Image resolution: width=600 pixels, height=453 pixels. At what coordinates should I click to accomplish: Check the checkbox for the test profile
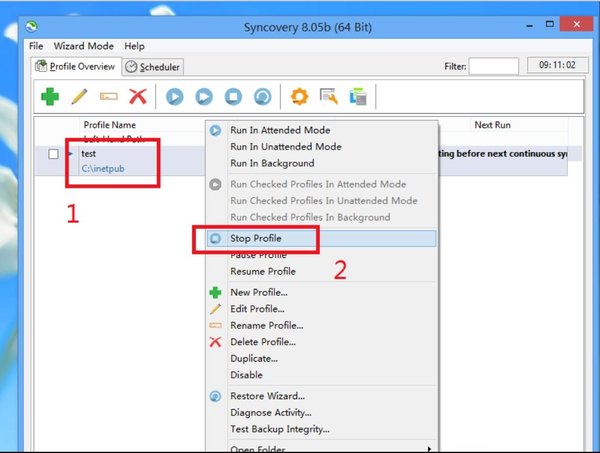point(53,154)
